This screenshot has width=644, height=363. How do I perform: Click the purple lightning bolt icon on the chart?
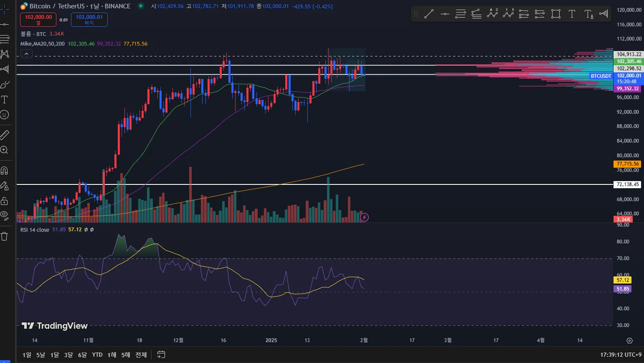364,217
